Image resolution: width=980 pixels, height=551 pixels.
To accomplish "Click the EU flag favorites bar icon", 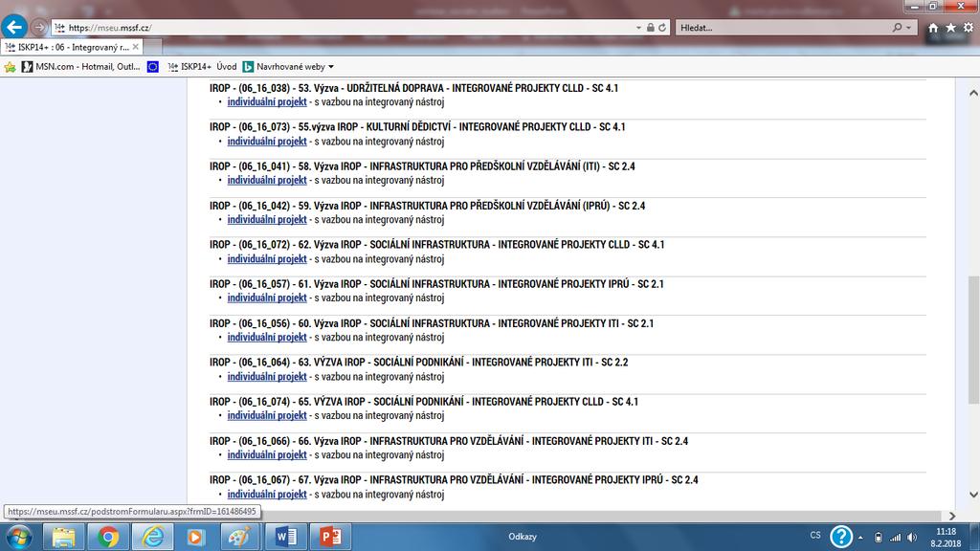I will point(153,67).
